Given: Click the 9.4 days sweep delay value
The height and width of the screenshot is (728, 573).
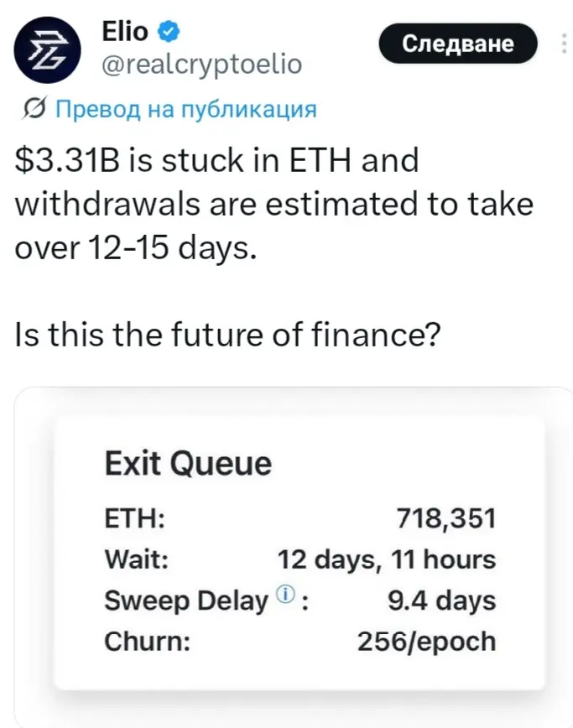Looking at the screenshot, I should (x=441, y=601).
